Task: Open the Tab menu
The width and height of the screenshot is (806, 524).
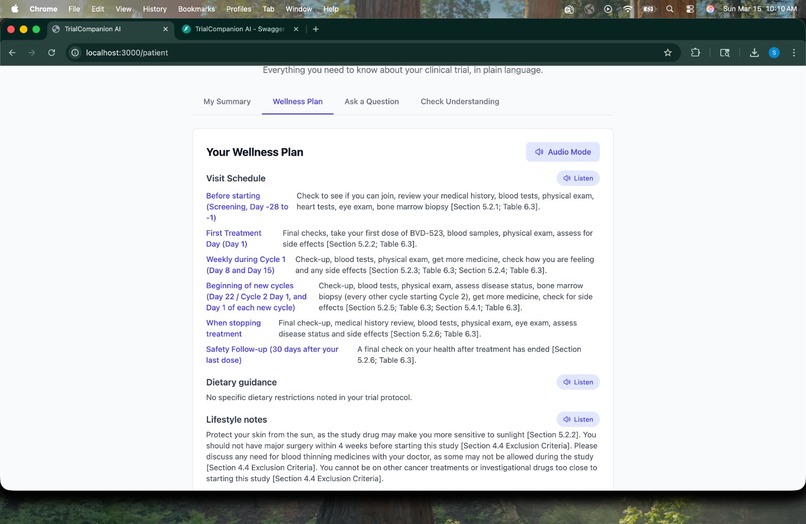Action: pos(268,9)
